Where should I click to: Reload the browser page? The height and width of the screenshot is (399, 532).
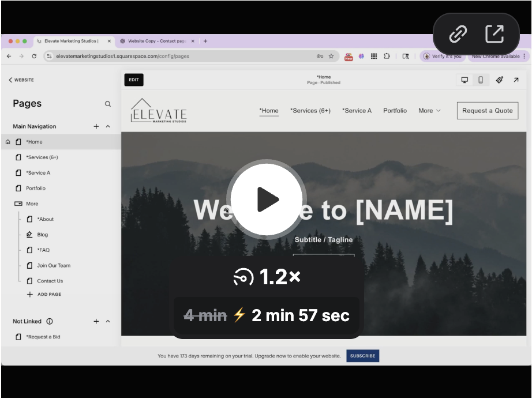(34, 57)
